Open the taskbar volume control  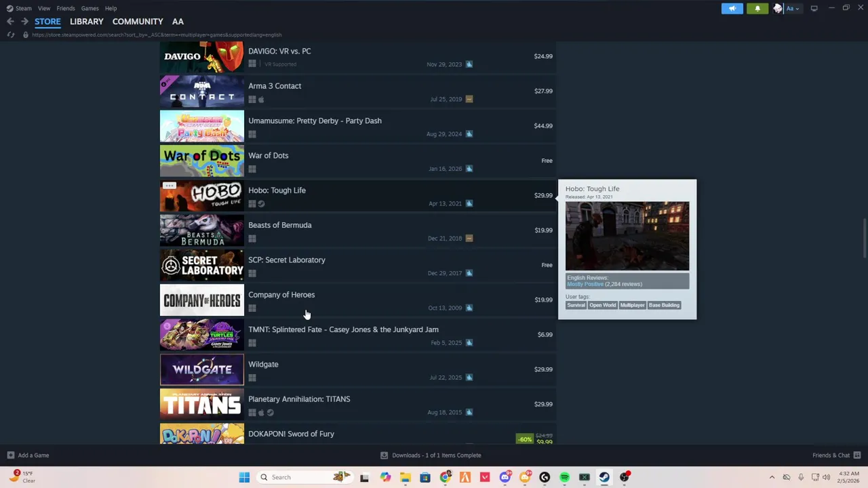click(826, 477)
